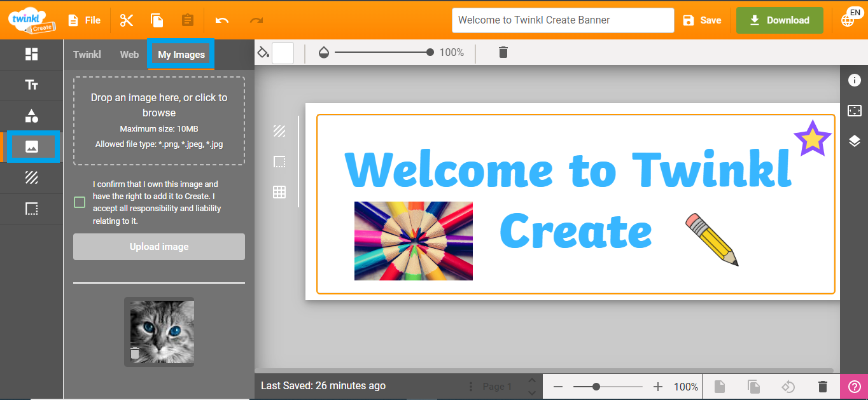Screen dimensions: 868x400
Task: Open the Page 1 options menu
Action: point(470,386)
